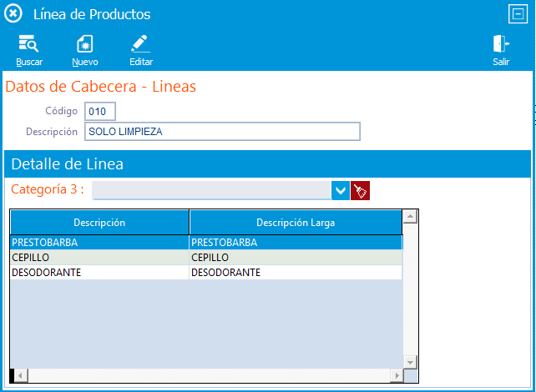
Task: Sort by the Descripción column header
Action: pyautogui.click(x=99, y=223)
